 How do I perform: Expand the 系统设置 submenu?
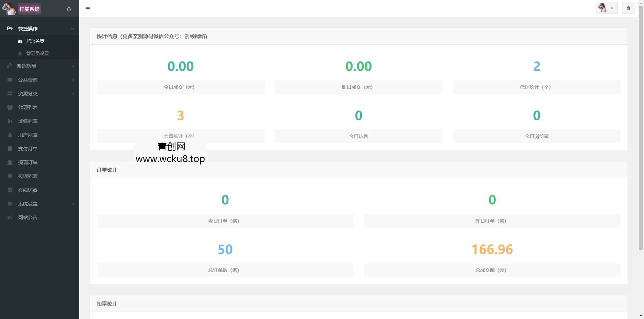39,204
